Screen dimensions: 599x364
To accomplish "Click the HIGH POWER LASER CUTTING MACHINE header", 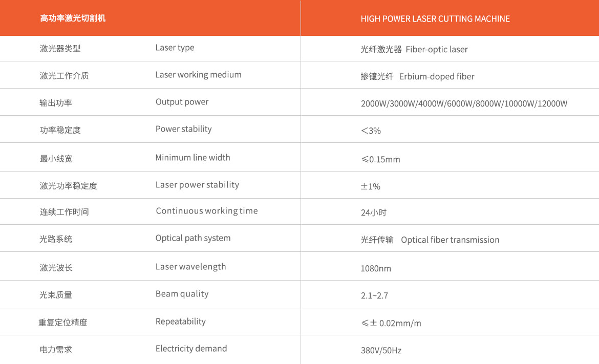I will 435,19.
